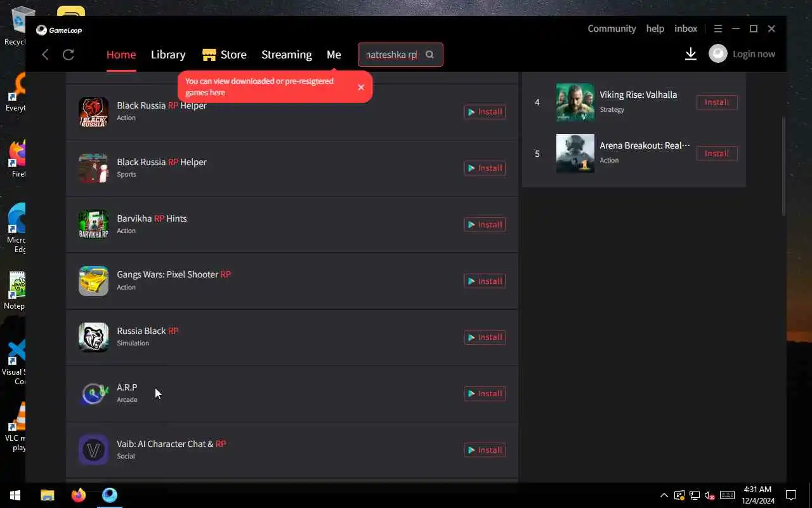Open Arena Breakout: Real… title
812x508 pixels.
click(x=645, y=145)
